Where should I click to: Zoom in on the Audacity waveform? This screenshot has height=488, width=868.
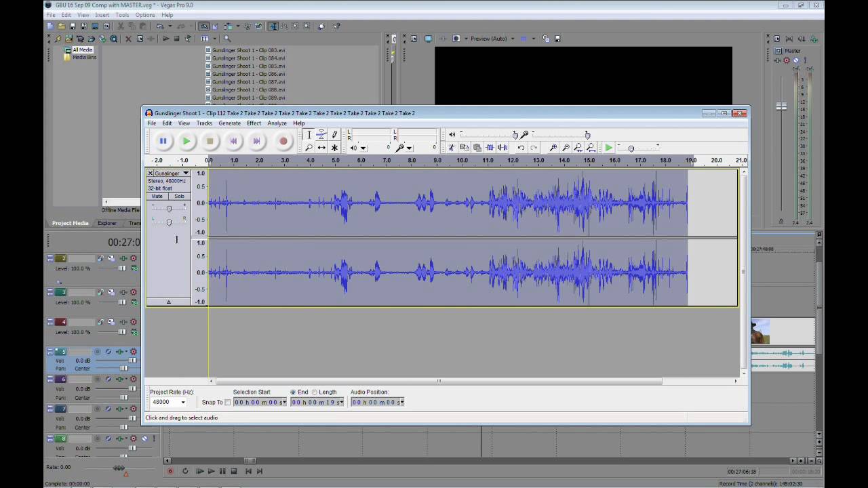coord(553,147)
